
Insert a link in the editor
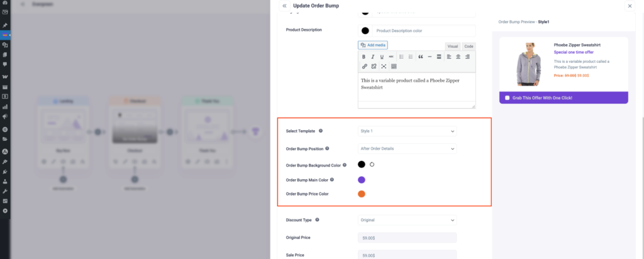point(364,66)
